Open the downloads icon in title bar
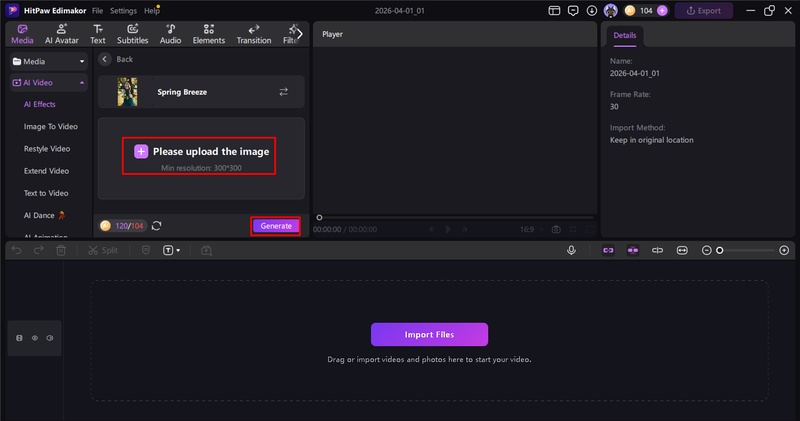 point(591,11)
